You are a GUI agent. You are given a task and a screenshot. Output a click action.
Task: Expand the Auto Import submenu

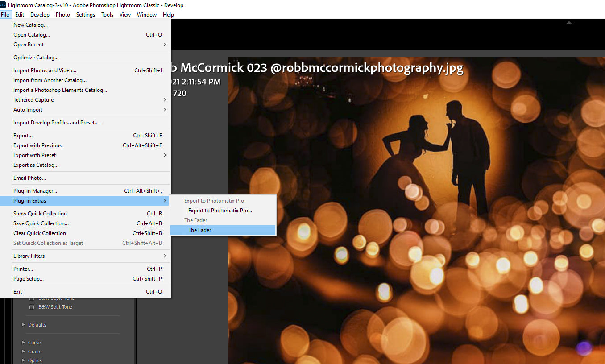[x=85, y=110]
